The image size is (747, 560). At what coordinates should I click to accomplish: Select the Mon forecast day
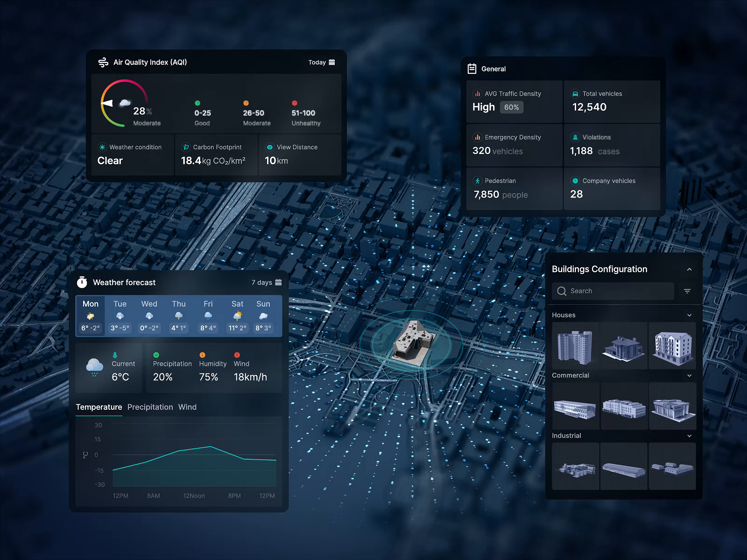[x=91, y=316]
